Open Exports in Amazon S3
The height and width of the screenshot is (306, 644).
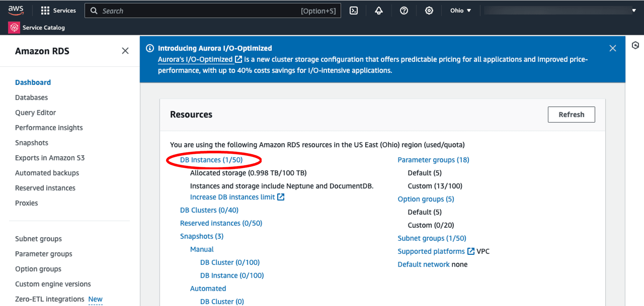tap(50, 158)
